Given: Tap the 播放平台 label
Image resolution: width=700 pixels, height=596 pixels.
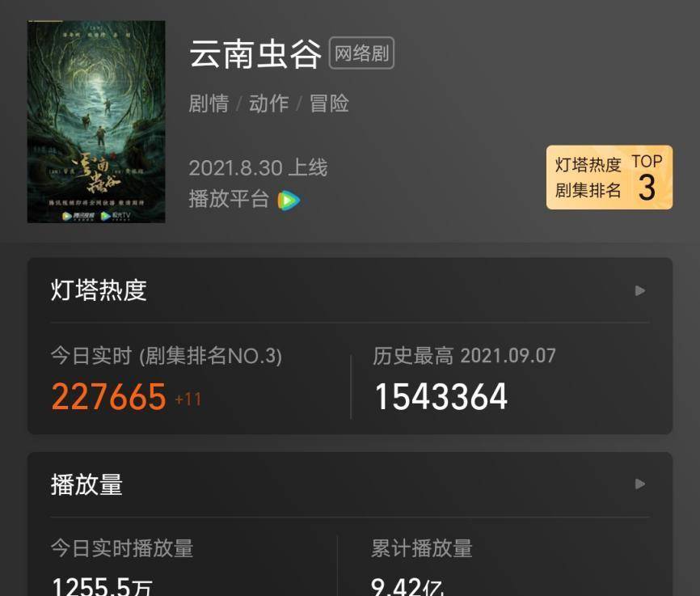Looking at the screenshot, I should tap(229, 199).
